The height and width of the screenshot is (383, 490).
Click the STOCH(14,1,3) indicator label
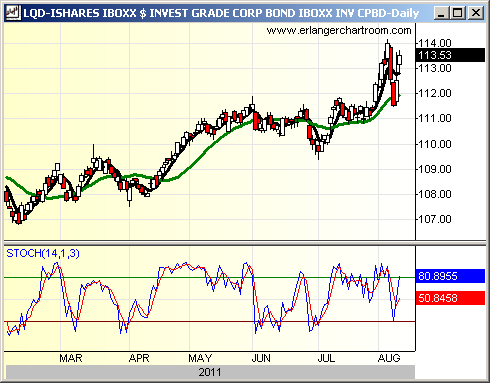(43, 253)
